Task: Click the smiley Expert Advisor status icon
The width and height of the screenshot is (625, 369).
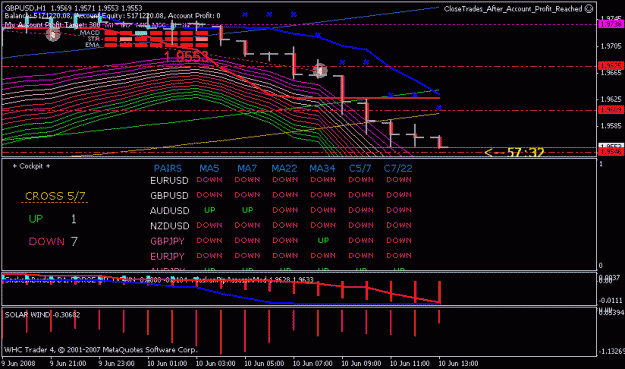Action: (x=589, y=9)
